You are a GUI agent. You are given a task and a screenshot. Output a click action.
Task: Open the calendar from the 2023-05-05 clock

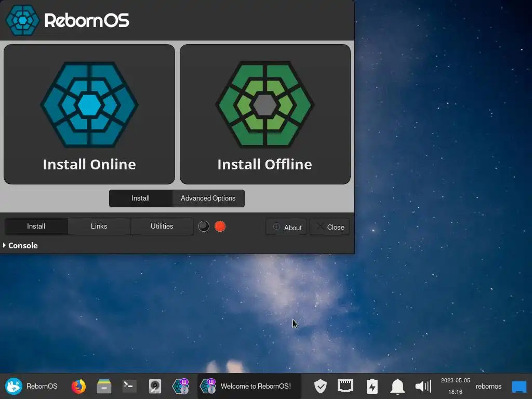pos(455,386)
